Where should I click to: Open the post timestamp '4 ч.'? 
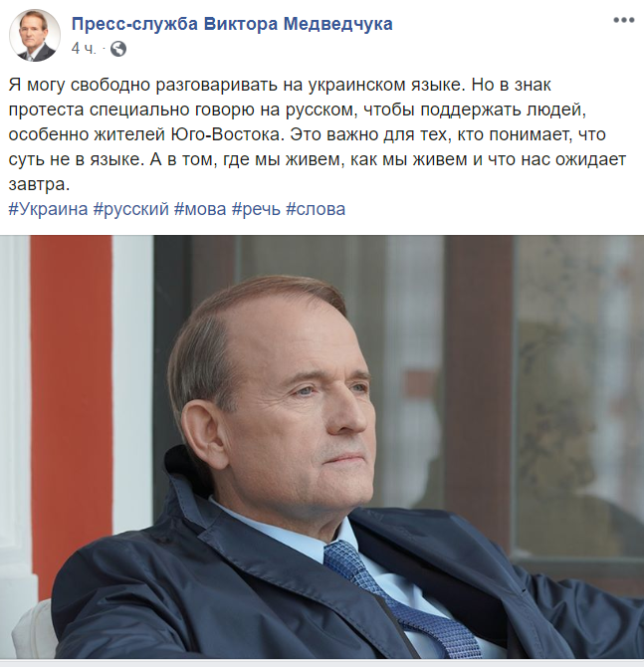84,49
